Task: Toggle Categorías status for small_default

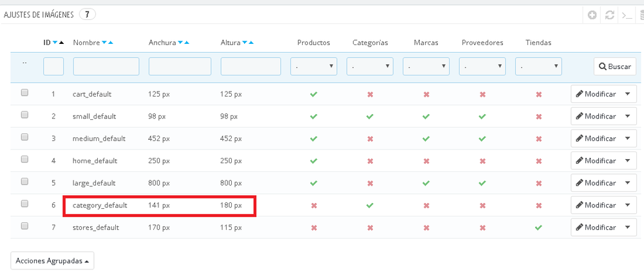Action: coord(370,116)
